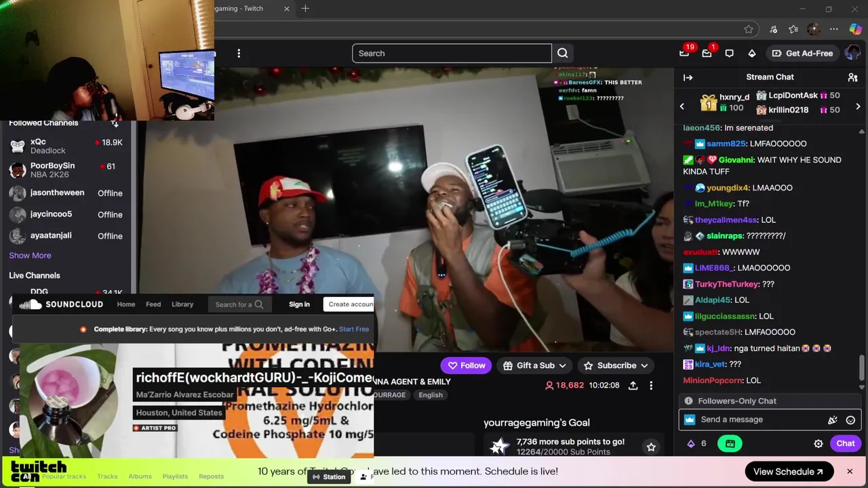
Task: Click the SoundCloud logo
Action: [61, 304]
